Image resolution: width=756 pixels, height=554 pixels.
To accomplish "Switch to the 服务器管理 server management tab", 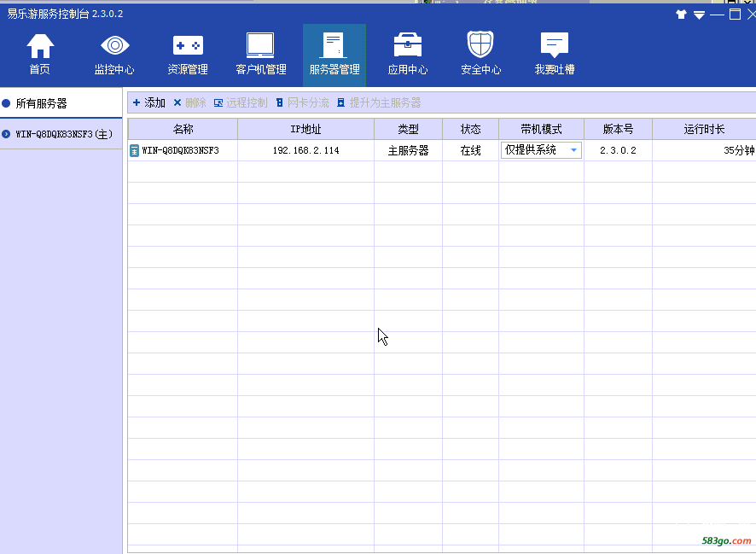I will [x=334, y=55].
